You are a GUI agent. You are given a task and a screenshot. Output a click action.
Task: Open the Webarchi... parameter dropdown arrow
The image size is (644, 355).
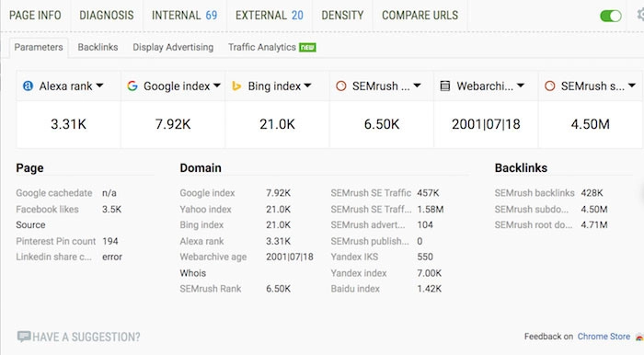coord(521,86)
